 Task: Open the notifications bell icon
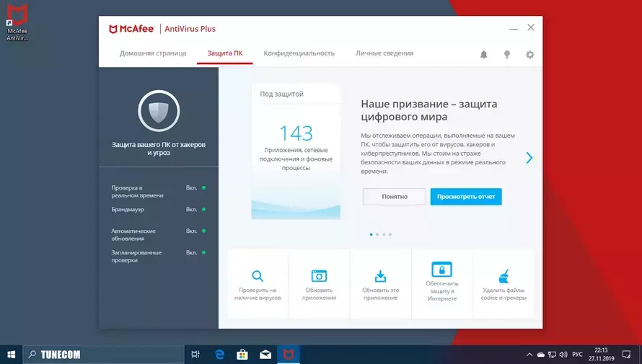[483, 54]
